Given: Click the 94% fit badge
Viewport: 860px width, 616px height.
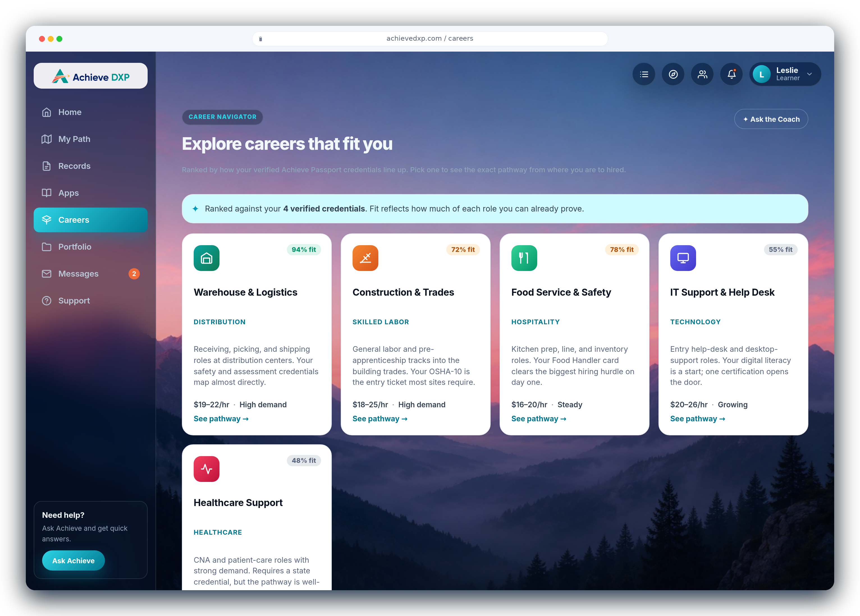Looking at the screenshot, I should click(x=304, y=249).
